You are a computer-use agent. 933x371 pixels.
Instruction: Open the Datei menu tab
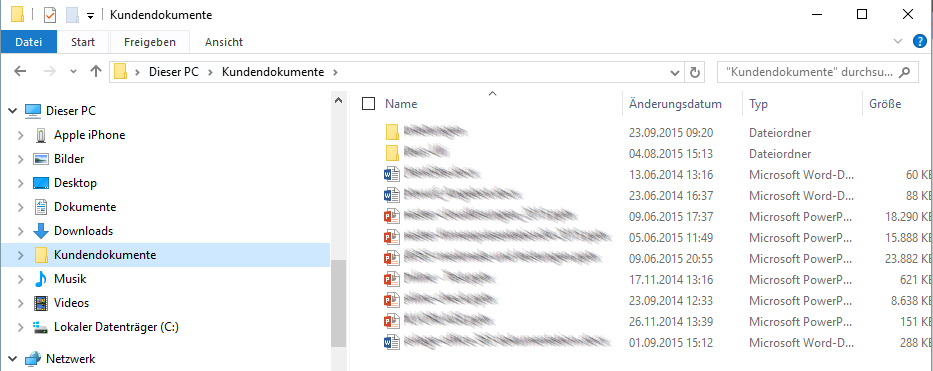click(29, 42)
